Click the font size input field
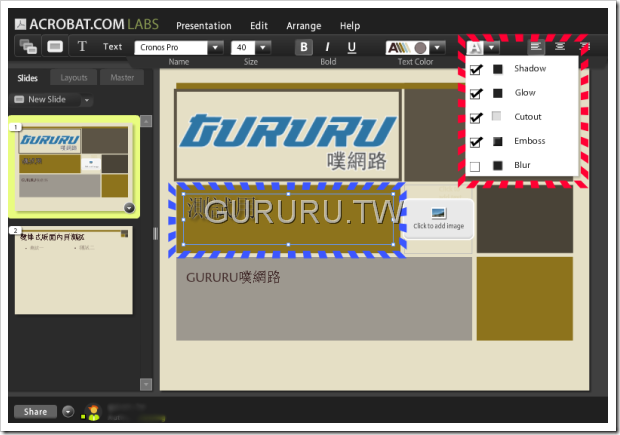 (x=243, y=47)
